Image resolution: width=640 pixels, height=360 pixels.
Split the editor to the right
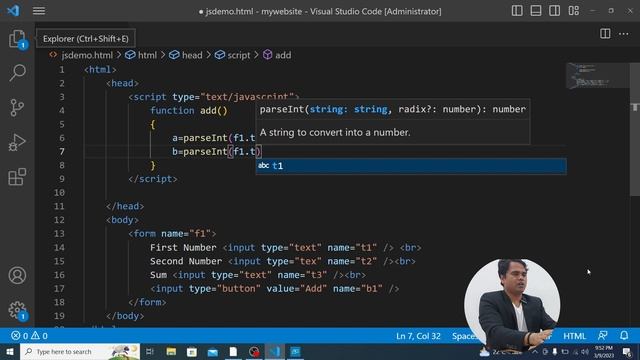(605, 34)
